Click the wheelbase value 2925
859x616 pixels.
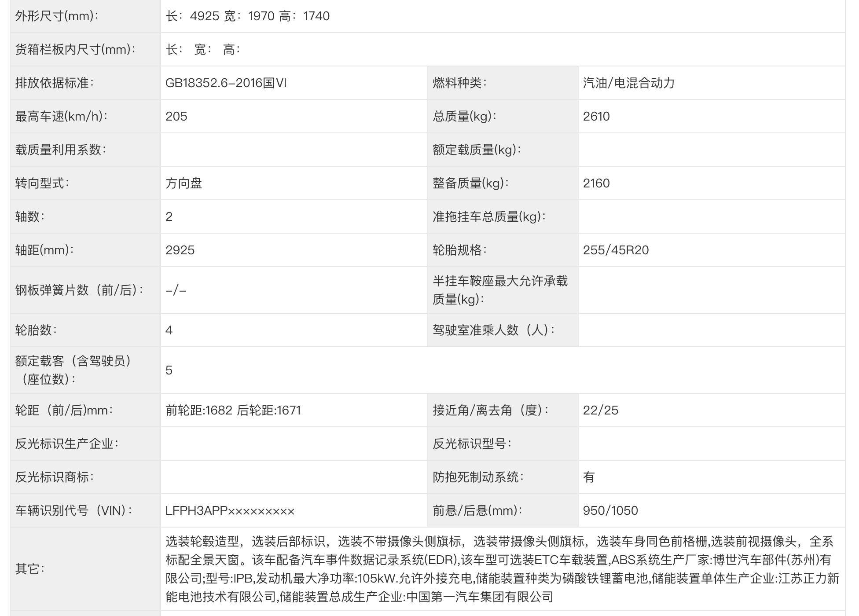pyautogui.click(x=180, y=250)
